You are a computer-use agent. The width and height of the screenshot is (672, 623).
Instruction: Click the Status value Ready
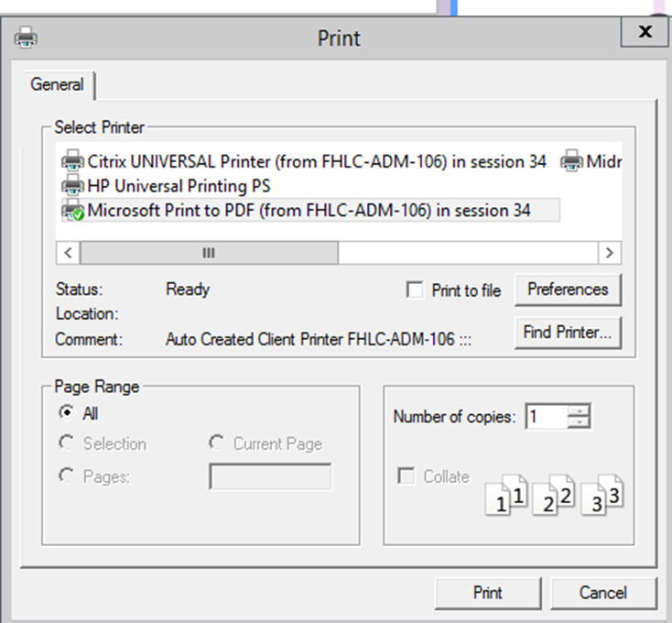tap(188, 290)
